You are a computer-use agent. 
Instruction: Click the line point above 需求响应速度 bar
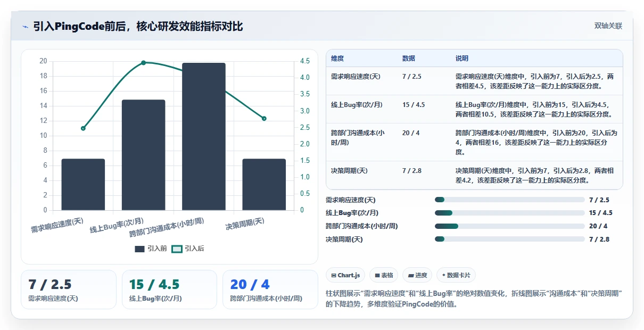[x=83, y=128]
